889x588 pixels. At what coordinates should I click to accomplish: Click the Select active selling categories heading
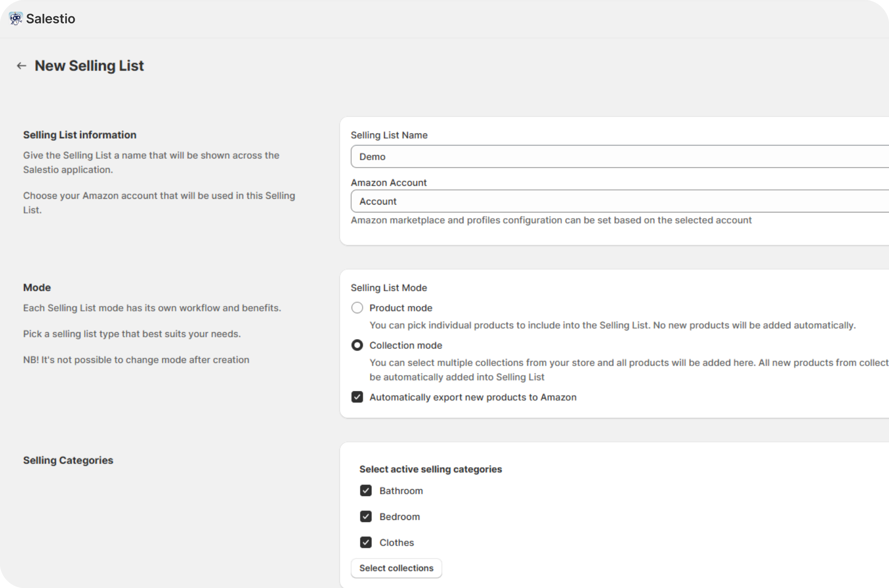point(430,469)
